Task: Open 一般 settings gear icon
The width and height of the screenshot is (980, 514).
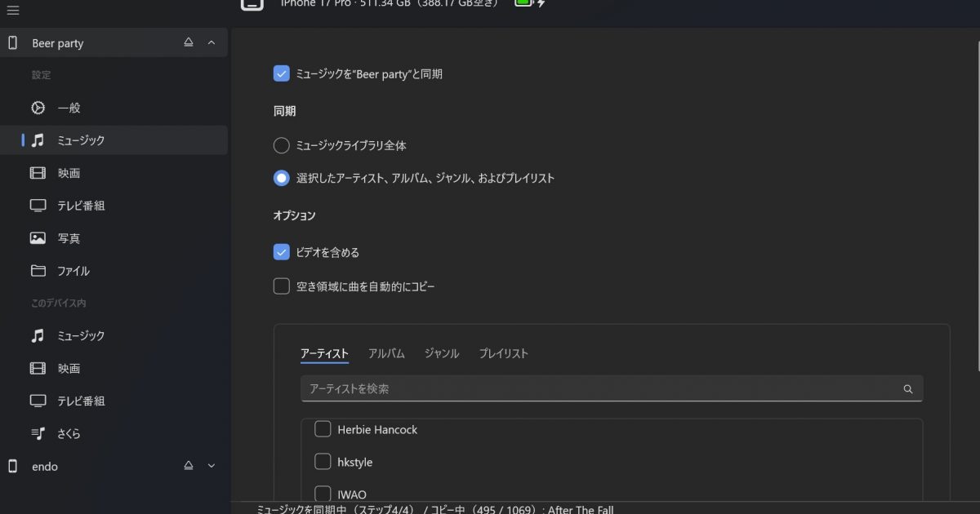Action: (x=38, y=108)
